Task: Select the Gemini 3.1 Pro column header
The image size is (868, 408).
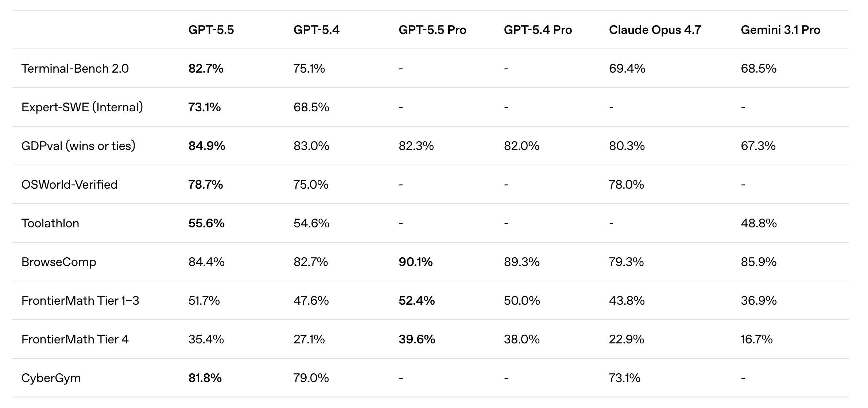Action: tap(780, 30)
